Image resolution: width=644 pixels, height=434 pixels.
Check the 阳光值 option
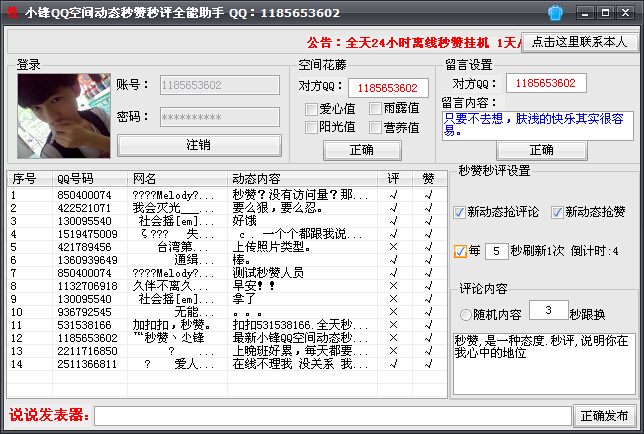[x=312, y=127]
